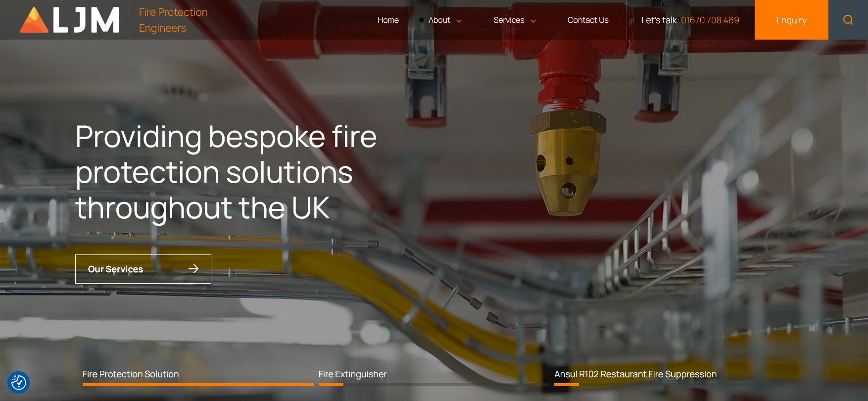Click the Fire Extinguisher progress bar

pos(434,384)
